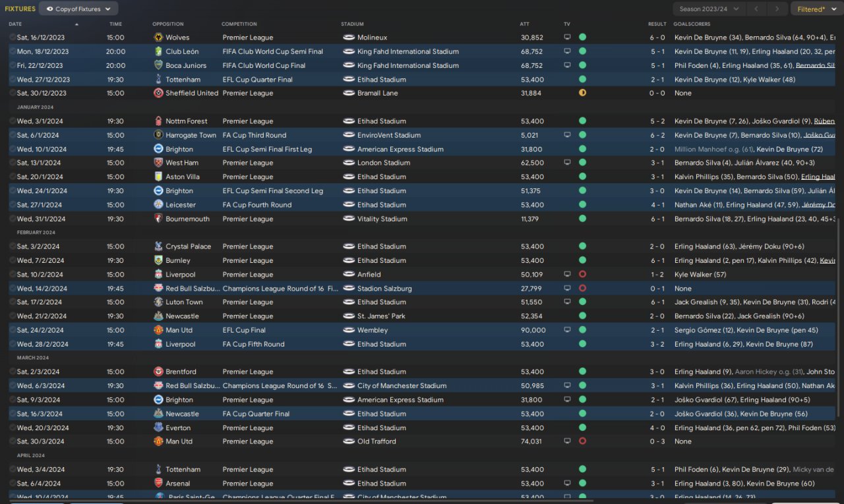This screenshot has height=504, width=844.
Task: Click the FIFA Club World Cup Final text
Action: (264, 65)
